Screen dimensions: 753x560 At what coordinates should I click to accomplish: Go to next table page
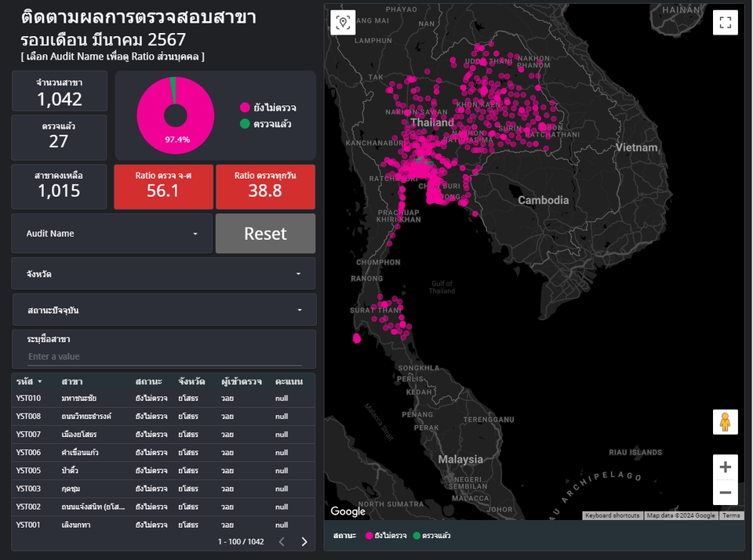[304, 542]
